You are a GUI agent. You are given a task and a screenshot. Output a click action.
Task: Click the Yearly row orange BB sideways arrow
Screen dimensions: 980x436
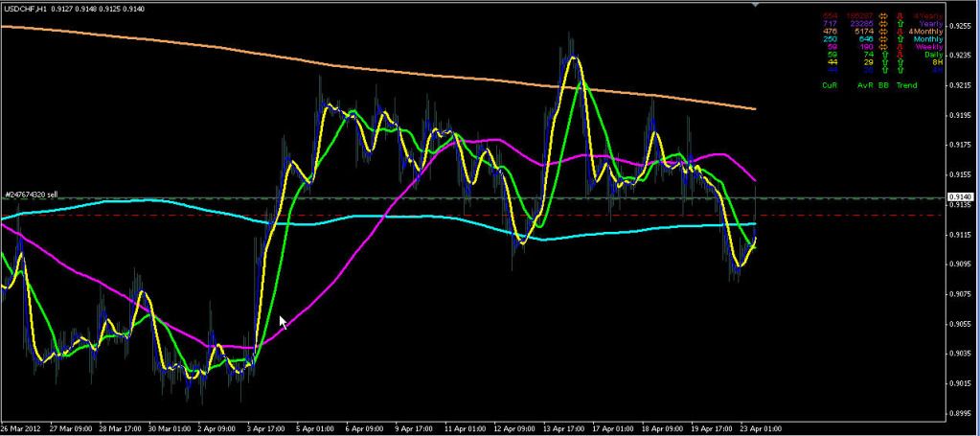[883, 24]
